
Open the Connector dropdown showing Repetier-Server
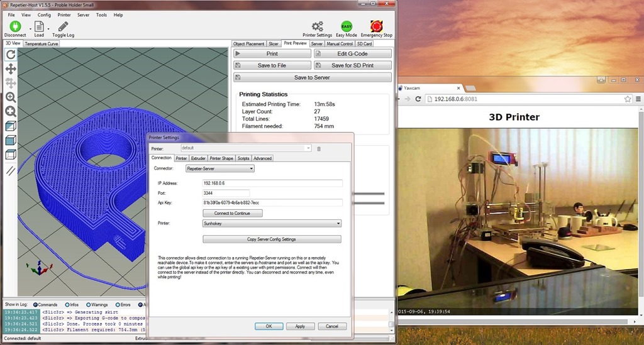point(219,168)
